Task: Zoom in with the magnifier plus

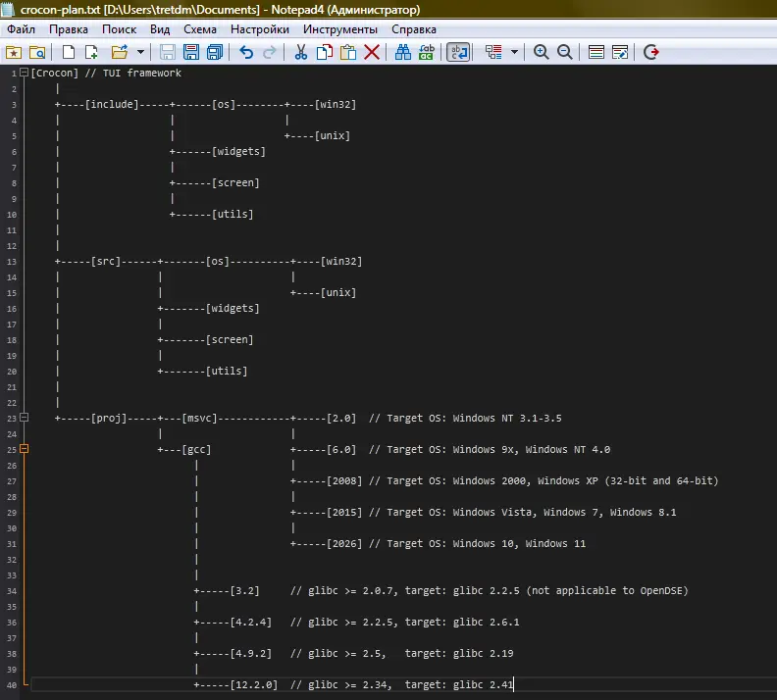Action: 542,52
